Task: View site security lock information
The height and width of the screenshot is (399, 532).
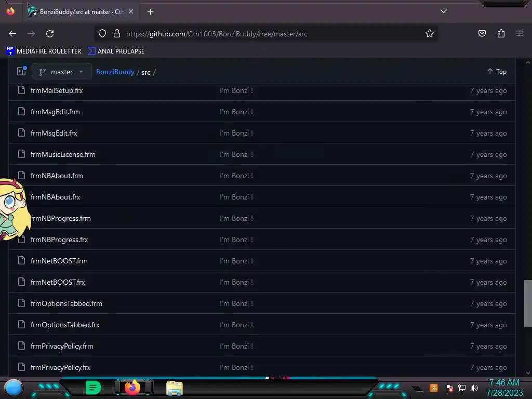Action: [117, 34]
